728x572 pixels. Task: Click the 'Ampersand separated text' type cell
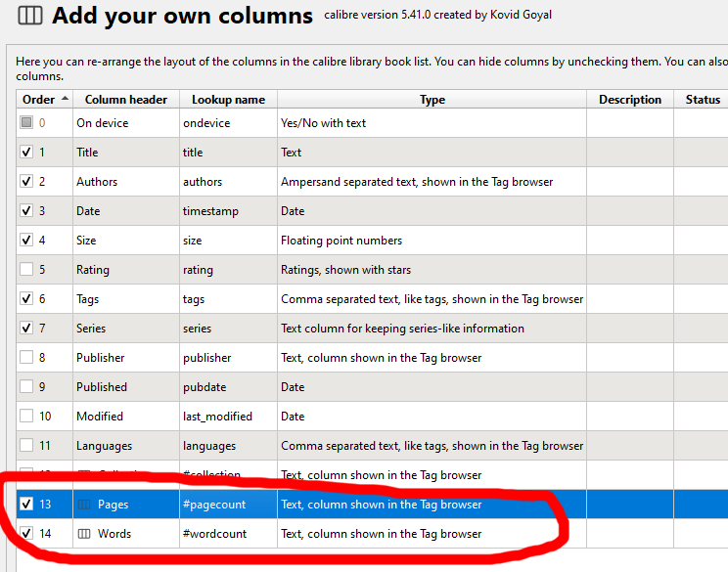432,182
